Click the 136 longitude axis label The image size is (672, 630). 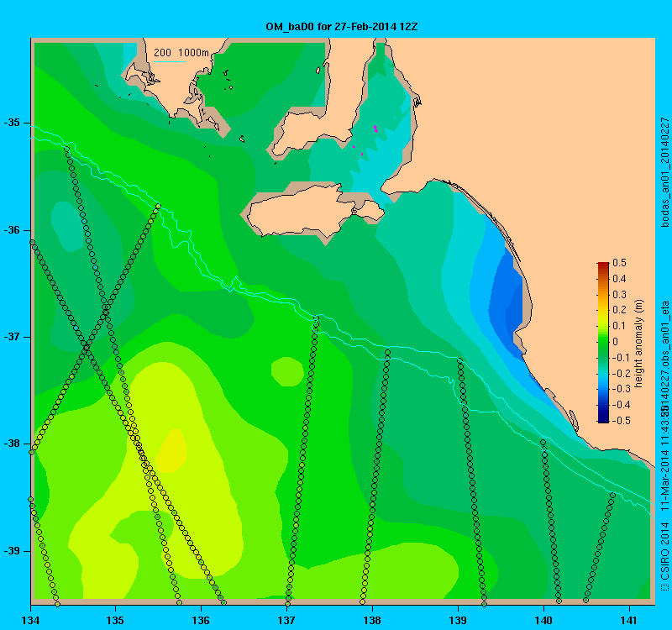click(x=201, y=620)
